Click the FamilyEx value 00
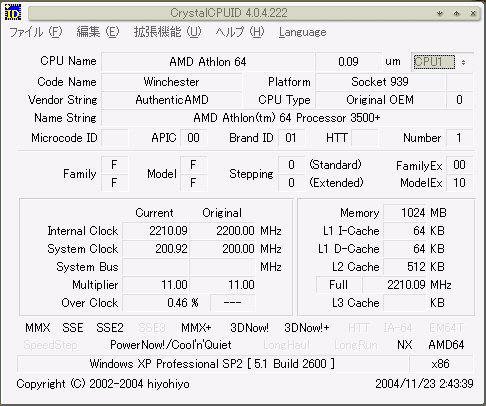 click(459, 165)
